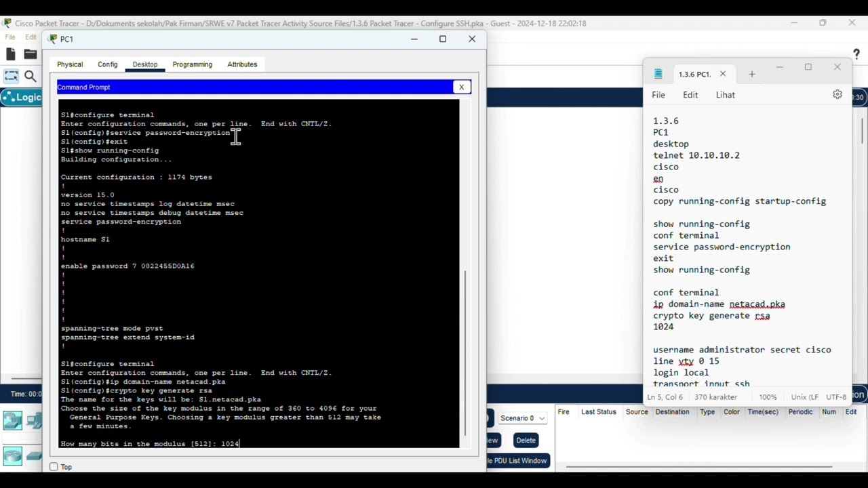This screenshot has width=868, height=488.
Task: Click the Color column header
Action: (731, 412)
